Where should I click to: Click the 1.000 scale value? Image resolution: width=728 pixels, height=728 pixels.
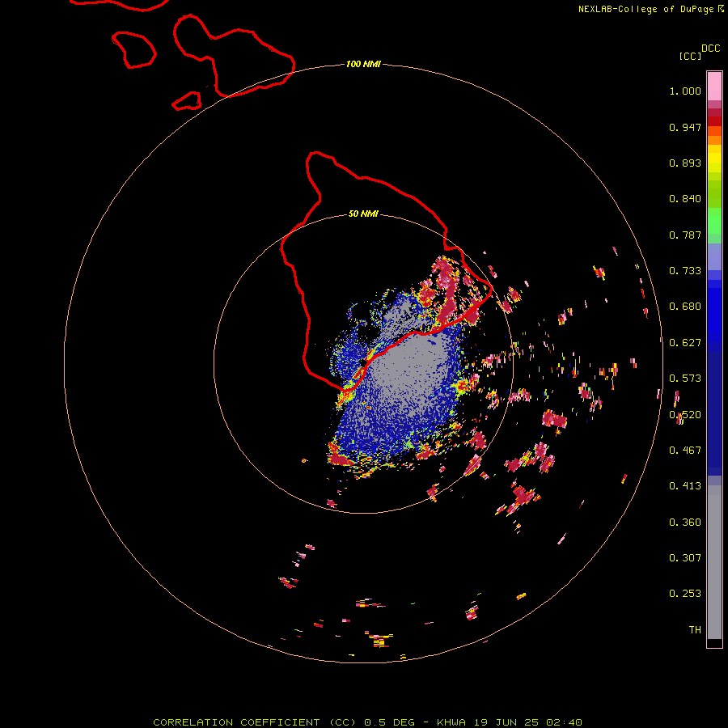tap(685, 91)
